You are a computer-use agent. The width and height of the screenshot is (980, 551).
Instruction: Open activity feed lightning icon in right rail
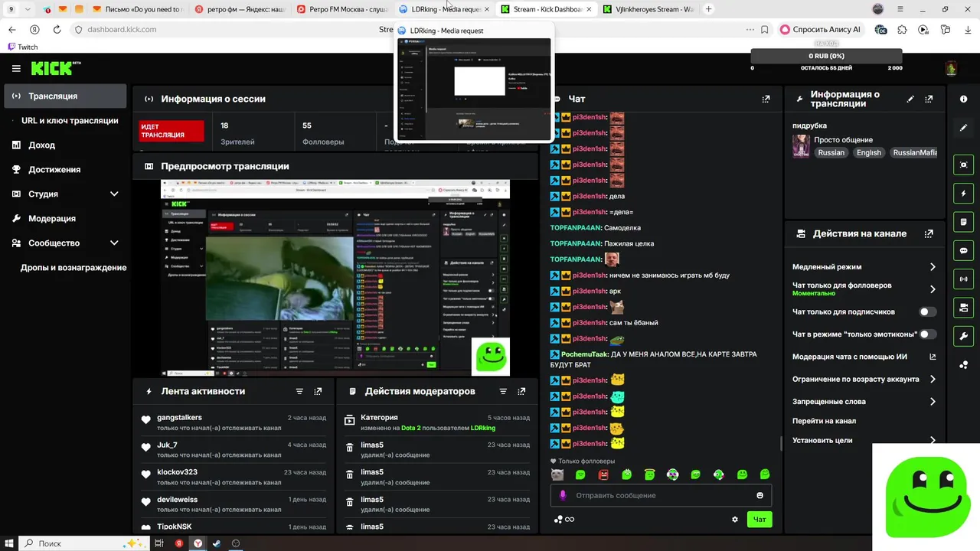click(x=963, y=194)
